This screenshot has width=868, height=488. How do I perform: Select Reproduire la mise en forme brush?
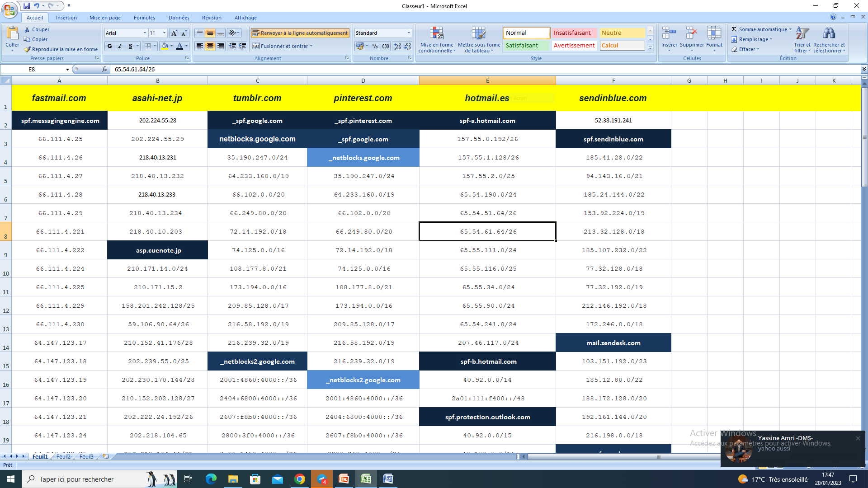click(x=27, y=49)
